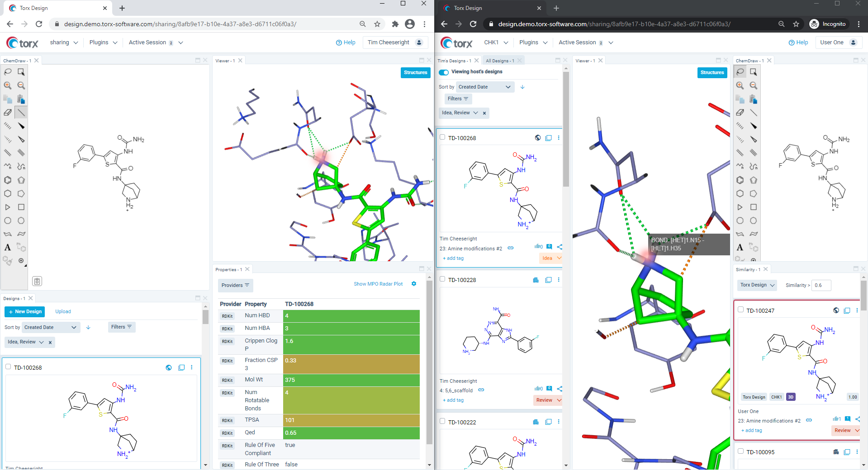868x470 pixels.
Task: Click the paste icon in left ChemDraw panel
Action: 21,99
